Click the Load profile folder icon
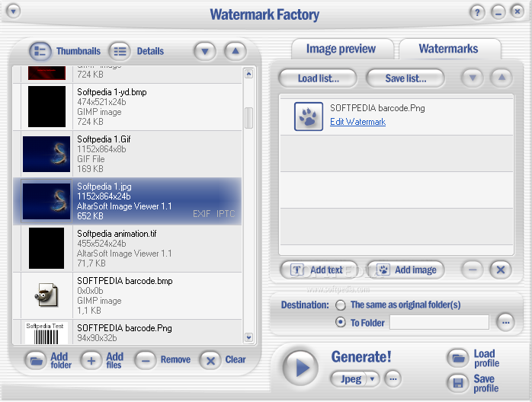 point(458,358)
